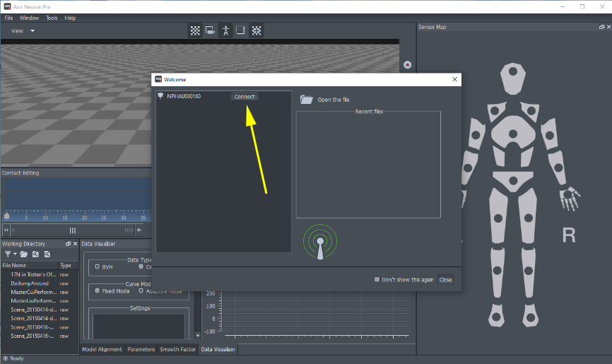Click the Close button in Welcome dialog
612x364 pixels.
click(x=445, y=280)
